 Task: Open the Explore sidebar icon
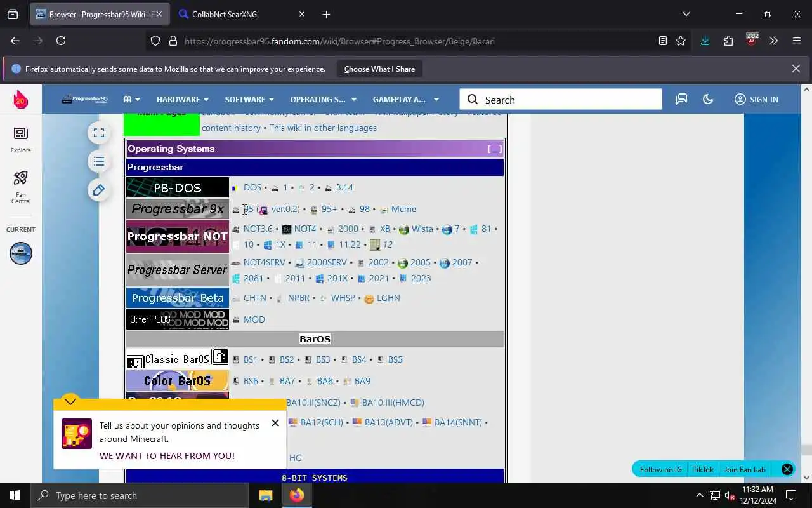tap(20, 139)
